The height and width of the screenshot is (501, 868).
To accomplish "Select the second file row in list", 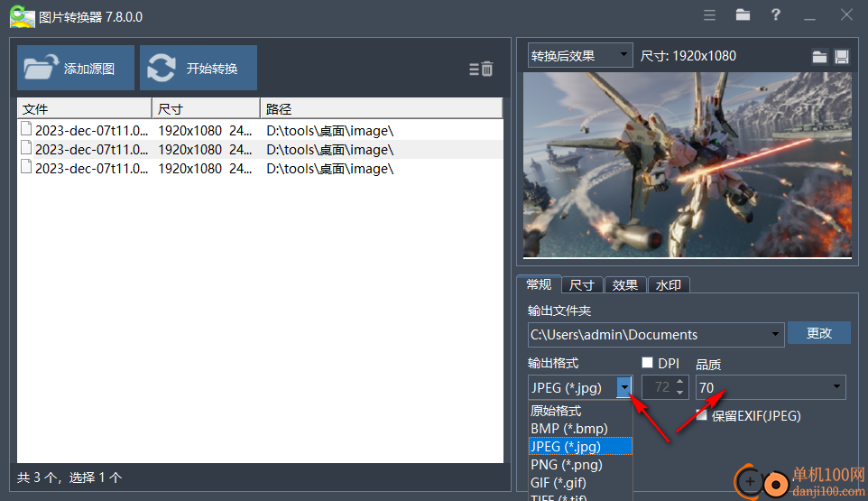I will click(x=260, y=150).
